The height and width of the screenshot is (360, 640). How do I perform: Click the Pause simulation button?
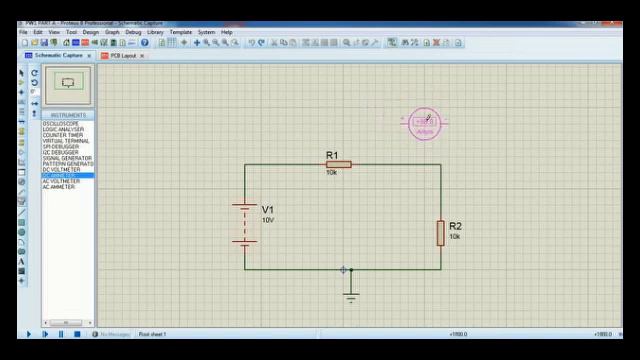pyautogui.click(x=61, y=334)
